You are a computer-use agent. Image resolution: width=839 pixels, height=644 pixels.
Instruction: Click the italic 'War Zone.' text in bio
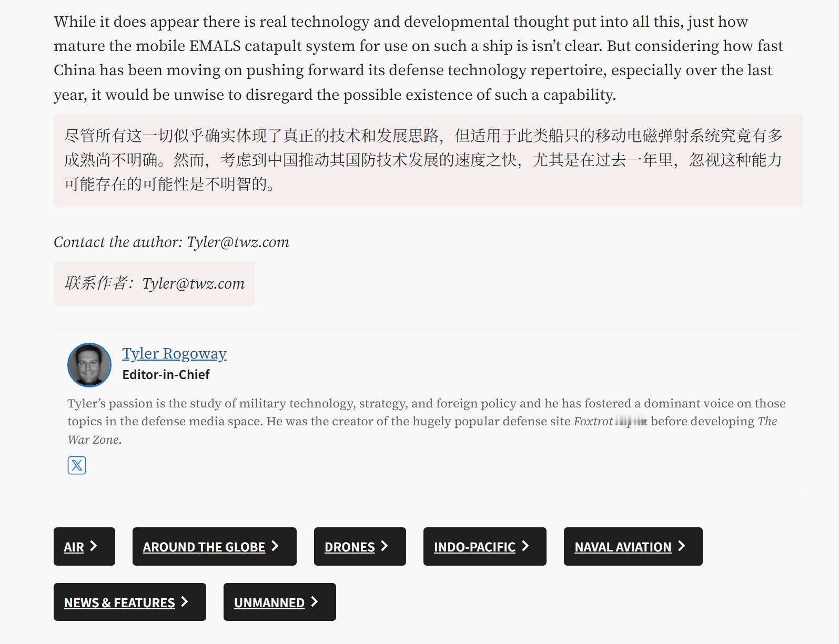[95, 439]
